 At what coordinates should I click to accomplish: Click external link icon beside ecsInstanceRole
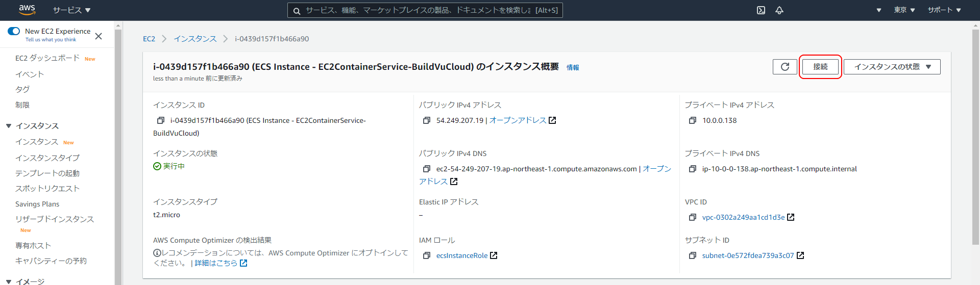click(494, 255)
